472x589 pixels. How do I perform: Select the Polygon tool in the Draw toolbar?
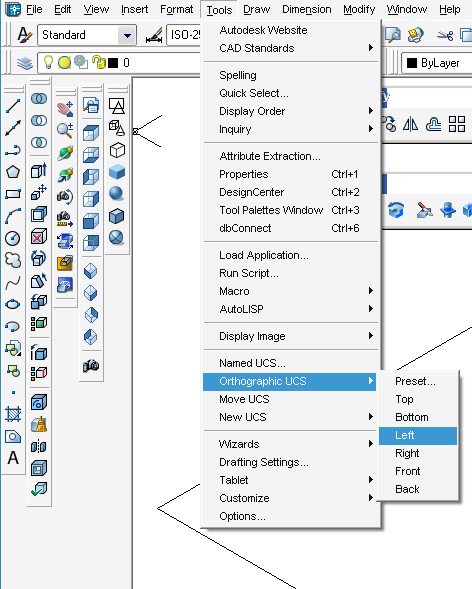click(13, 172)
